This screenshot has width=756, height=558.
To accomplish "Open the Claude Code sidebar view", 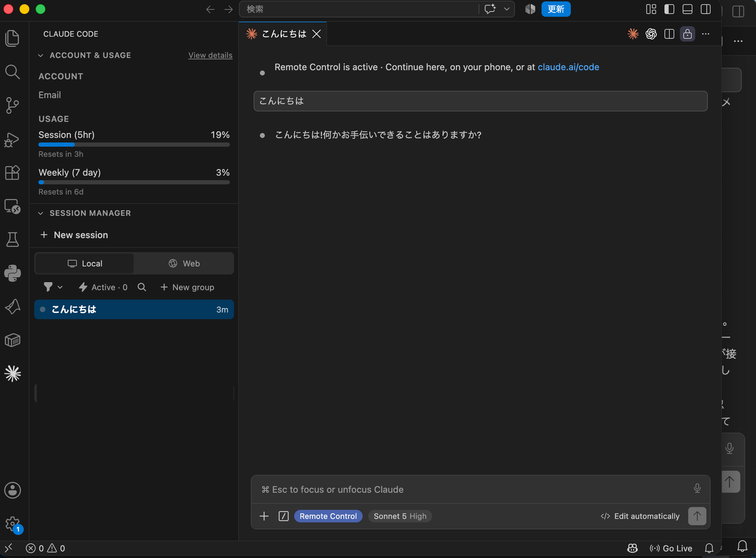I will [x=13, y=374].
